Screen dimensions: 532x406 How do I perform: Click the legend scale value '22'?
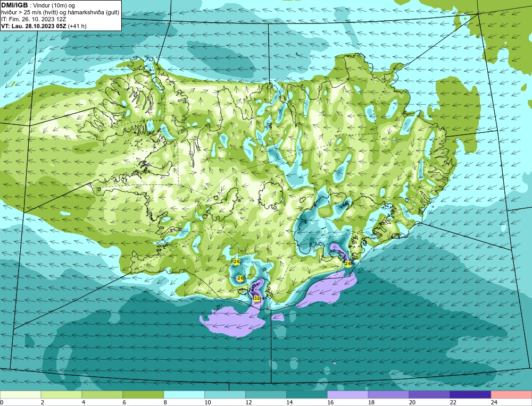tap(453, 403)
